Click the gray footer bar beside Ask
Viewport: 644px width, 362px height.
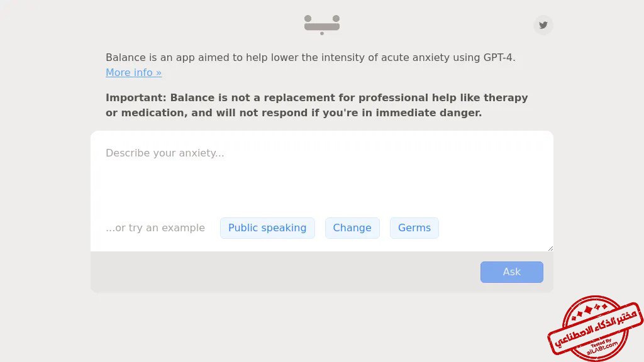[x=283, y=272]
